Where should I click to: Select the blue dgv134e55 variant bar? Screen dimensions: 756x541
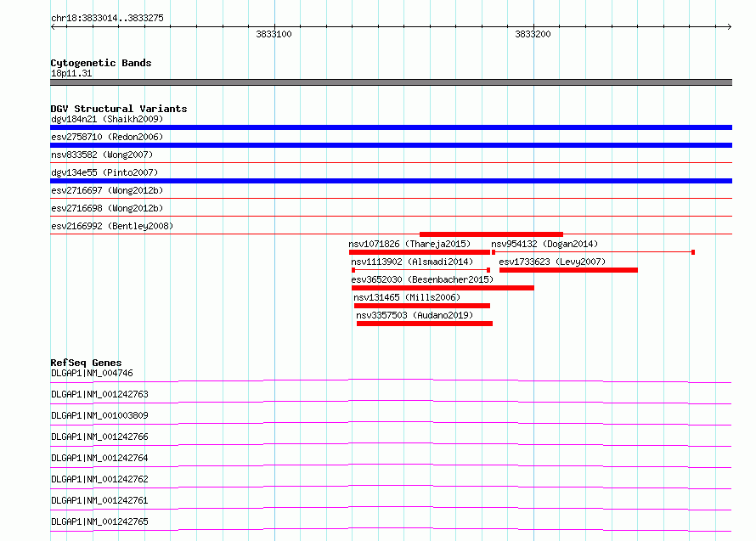pos(391,181)
